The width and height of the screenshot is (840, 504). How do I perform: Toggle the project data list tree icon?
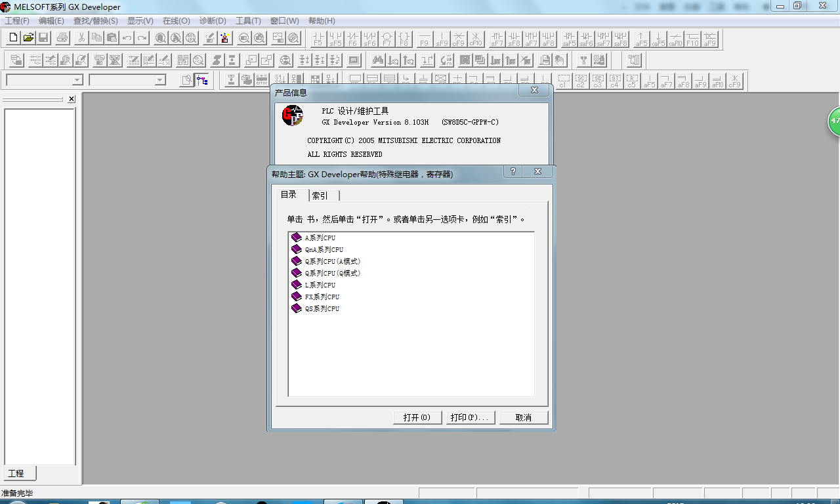tap(203, 80)
